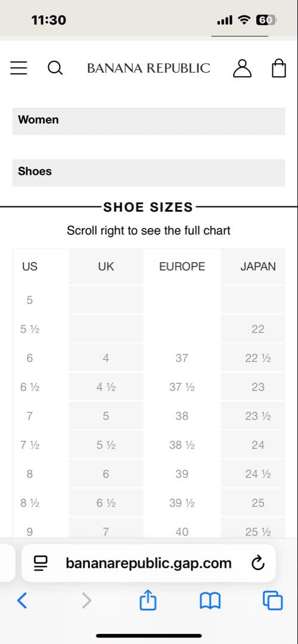
Task: Open the account profile icon
Action: pos(242,68)
